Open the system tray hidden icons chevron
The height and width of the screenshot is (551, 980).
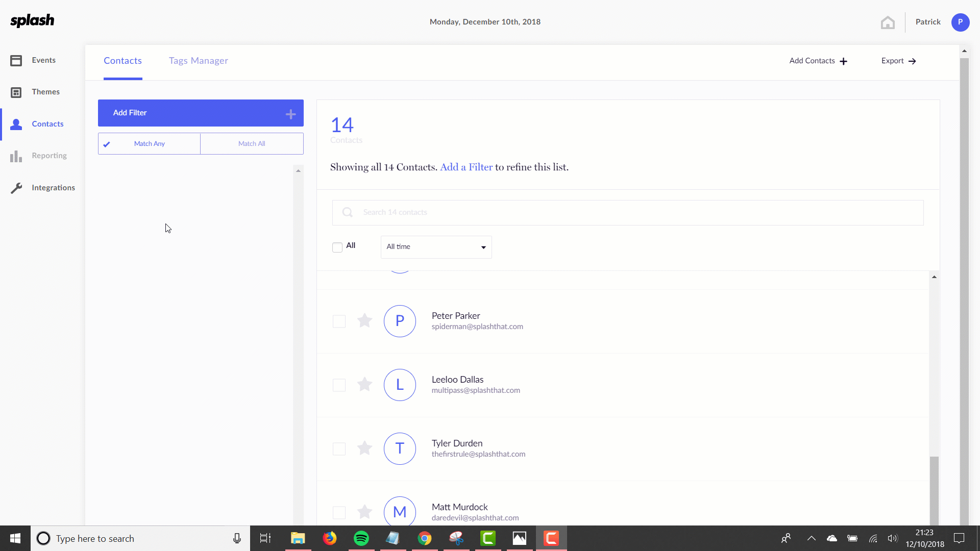pos(811,538)
